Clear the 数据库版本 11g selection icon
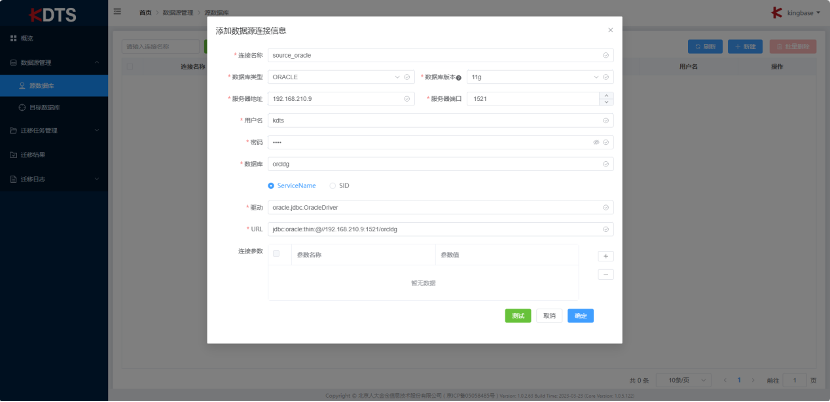Screen dimensions: 830x402 (x=606, y=77)
